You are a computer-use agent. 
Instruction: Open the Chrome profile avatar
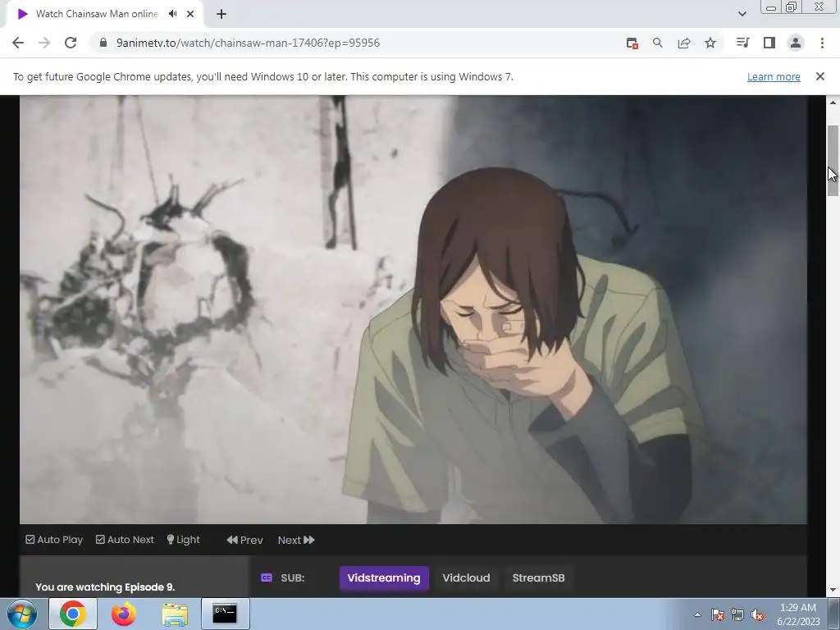pyautogui.click(x=796, y=43)
